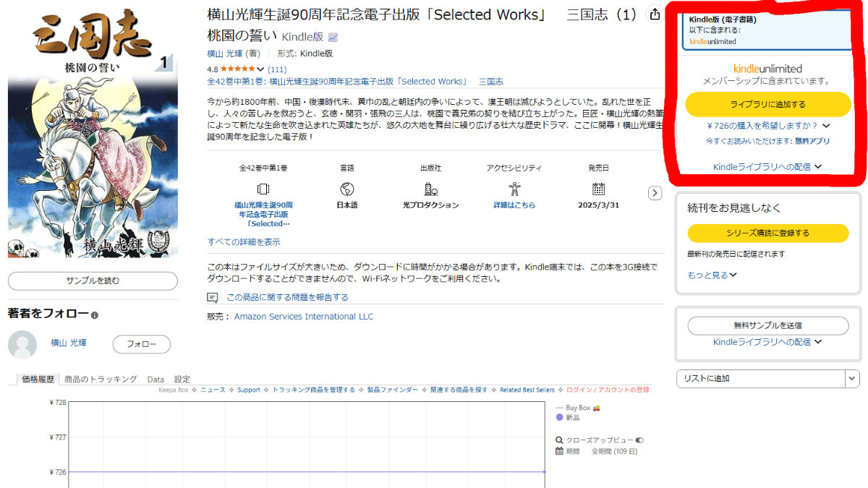Screen dimensions: 868x488
Task: Open the Keepa ニュース link
Action: [213, 390]
